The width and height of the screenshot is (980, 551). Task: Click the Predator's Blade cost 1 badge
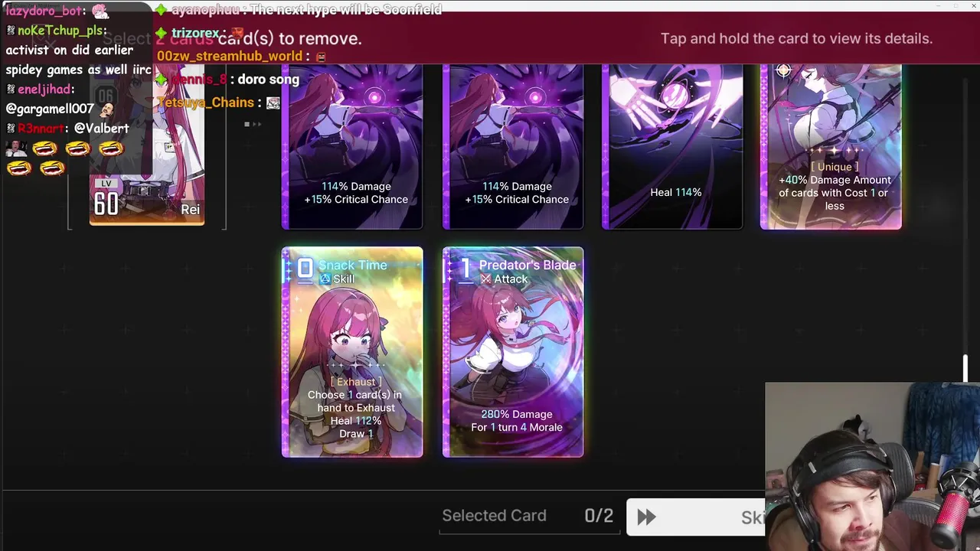(x=465, y=268)
